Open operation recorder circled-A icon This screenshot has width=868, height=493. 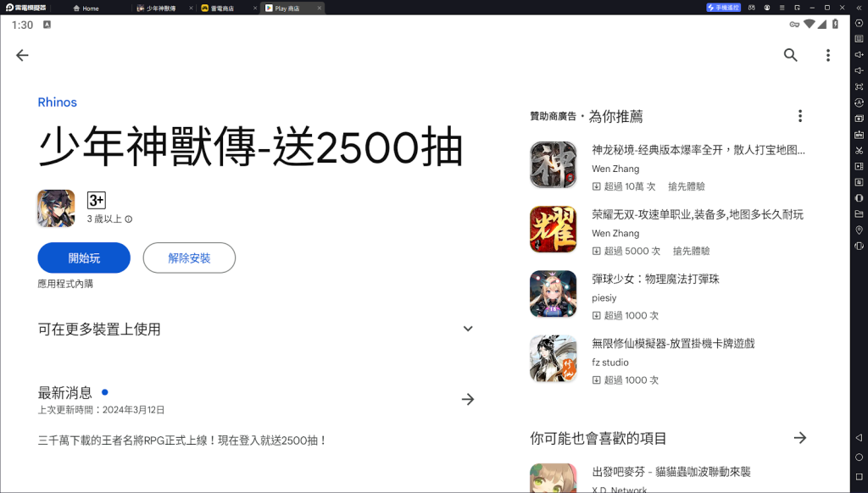pos(860,102)
